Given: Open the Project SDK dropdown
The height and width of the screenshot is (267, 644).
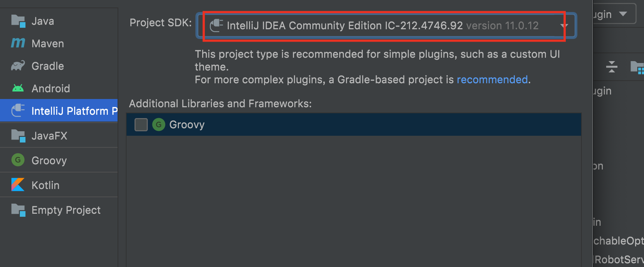Looking at the screenshot, I should (x=386, y=25).
